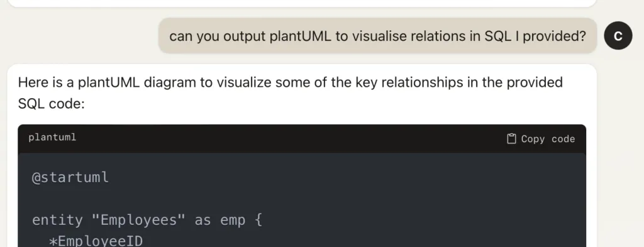The width and height of the screenshot is (644, 247).
Task: Click the "SQL code:" line in response
Action: point(51,104)
